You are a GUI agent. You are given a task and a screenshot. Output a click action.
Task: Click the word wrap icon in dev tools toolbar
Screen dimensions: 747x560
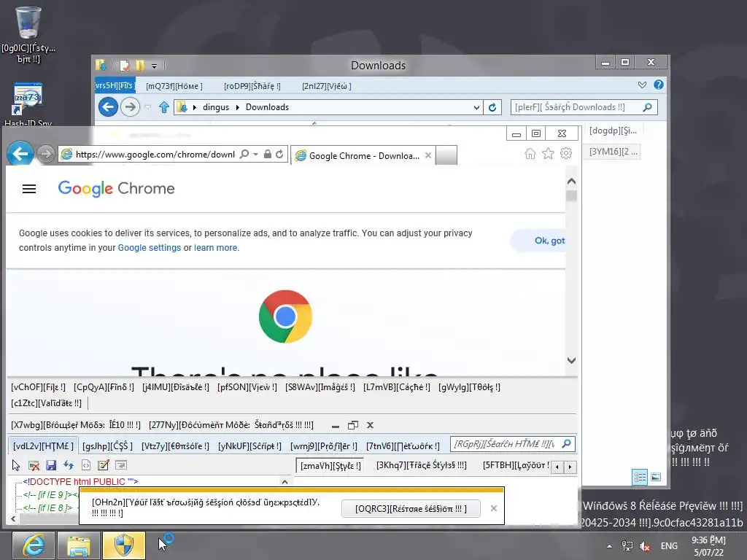121,465
